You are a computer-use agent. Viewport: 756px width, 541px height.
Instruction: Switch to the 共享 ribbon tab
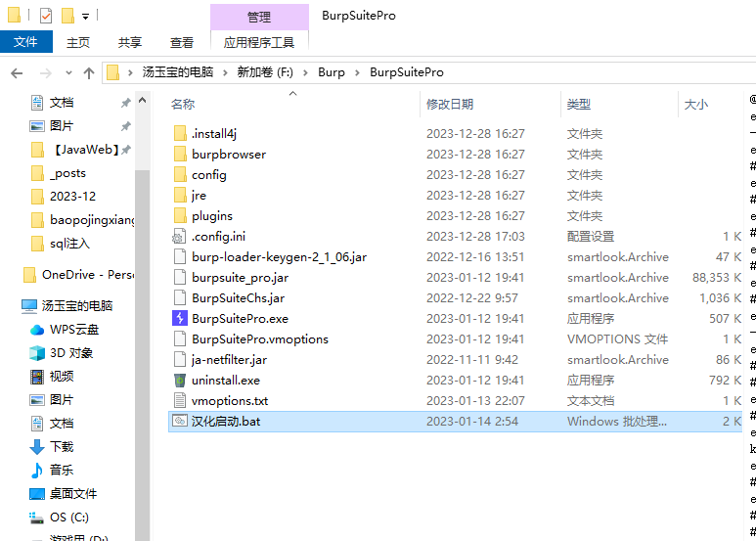(x=130, y=42)
